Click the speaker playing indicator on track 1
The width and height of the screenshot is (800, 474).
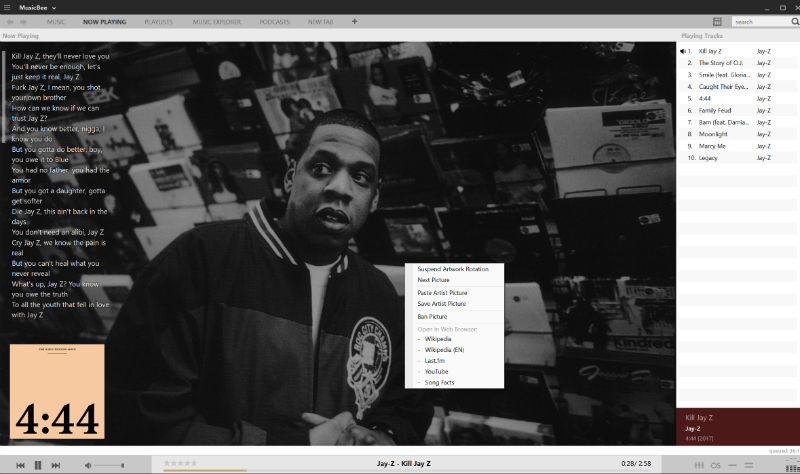tap(683, 51)
